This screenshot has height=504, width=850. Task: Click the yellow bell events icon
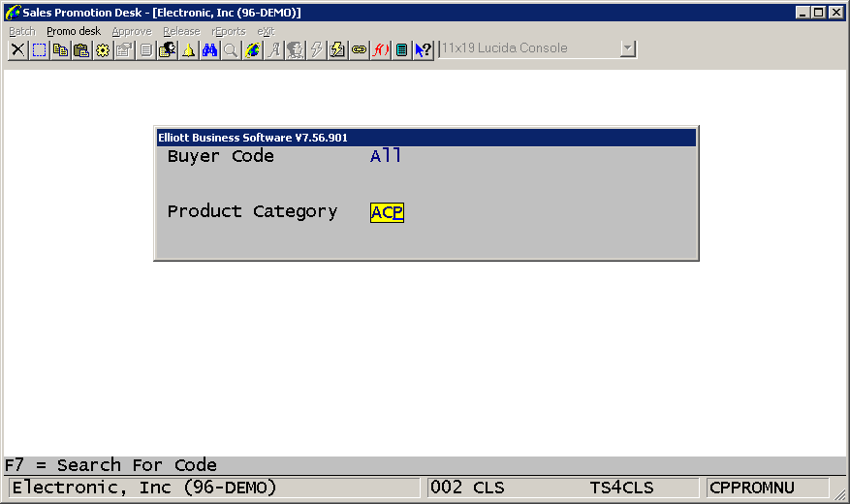tap(188, 49)
